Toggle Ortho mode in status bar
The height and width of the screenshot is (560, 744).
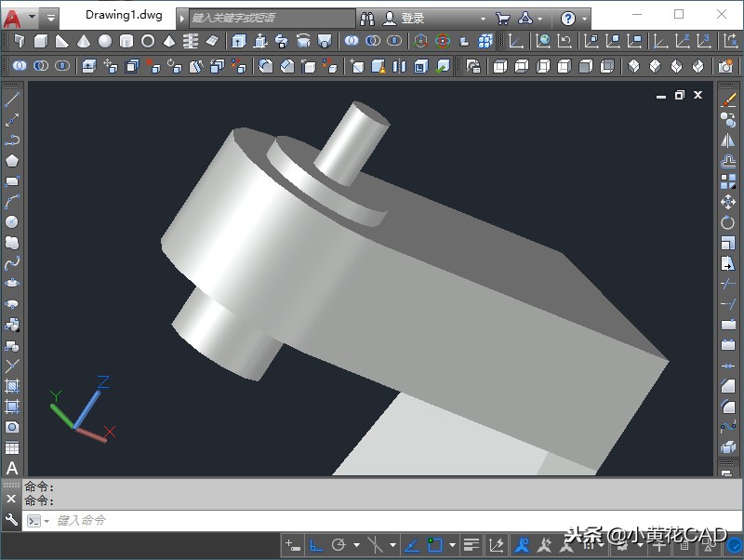pos(316,545)
